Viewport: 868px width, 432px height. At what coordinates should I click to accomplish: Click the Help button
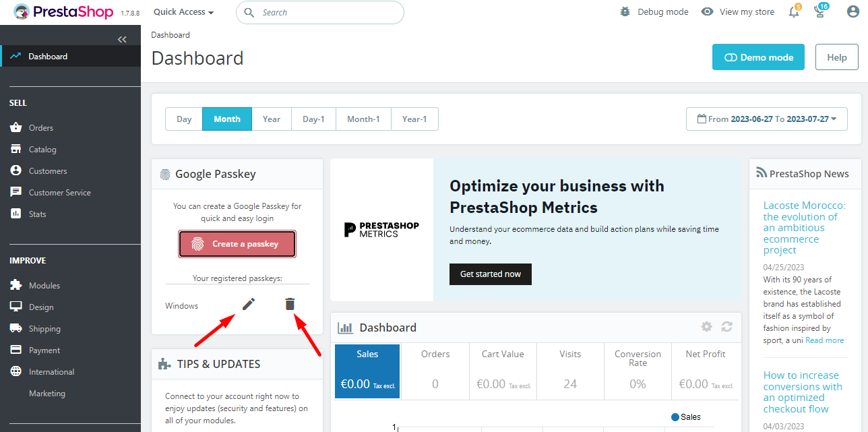(836, 57)
